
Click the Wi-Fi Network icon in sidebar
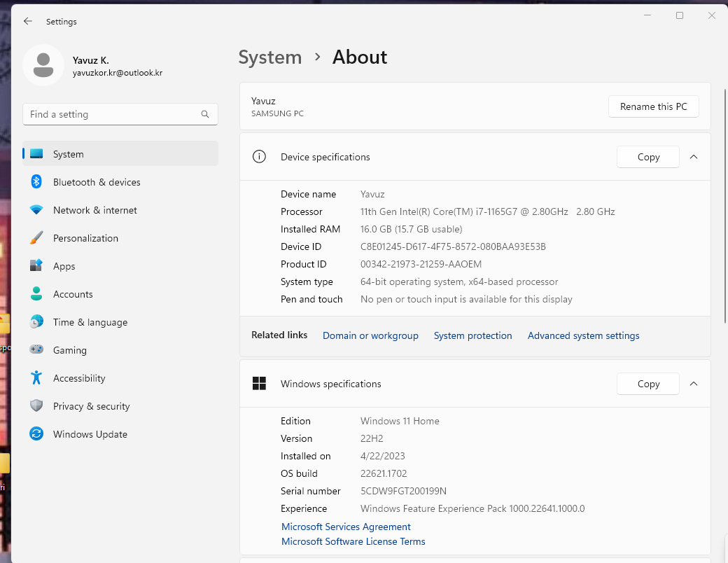36,210
